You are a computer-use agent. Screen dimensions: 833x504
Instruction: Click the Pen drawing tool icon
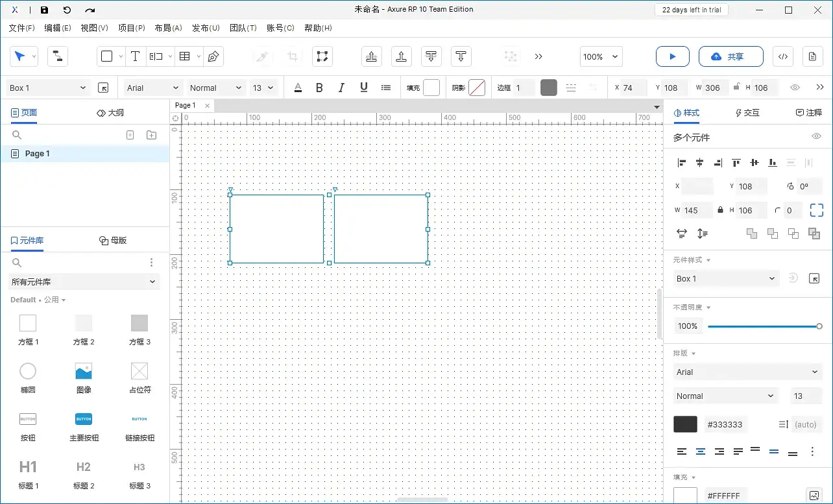[x=213, y=56]
